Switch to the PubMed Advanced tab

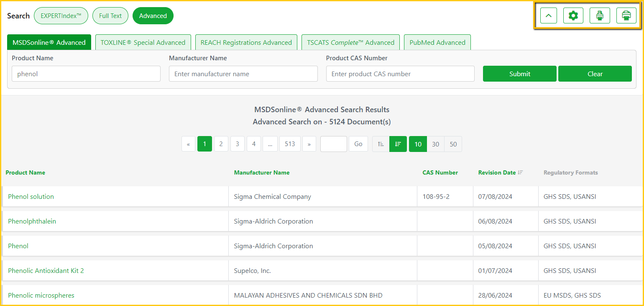pyautogui.click(x=437, y=43)
